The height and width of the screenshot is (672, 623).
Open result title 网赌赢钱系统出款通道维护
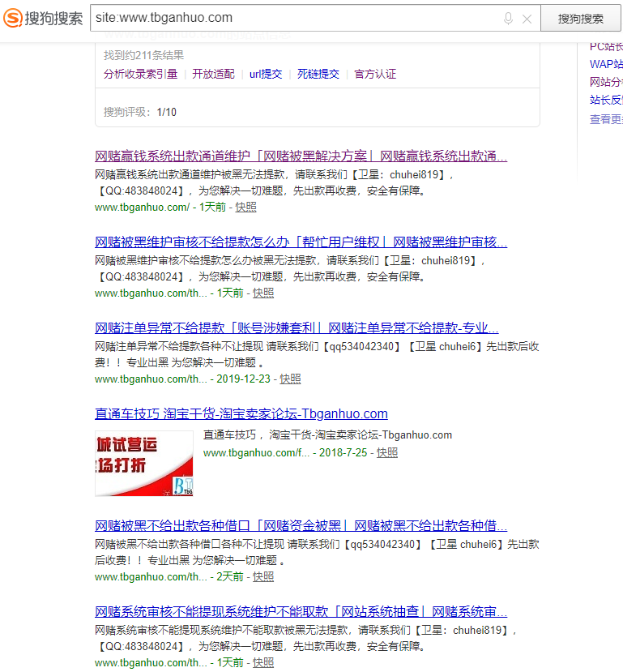tap(301, 156)
